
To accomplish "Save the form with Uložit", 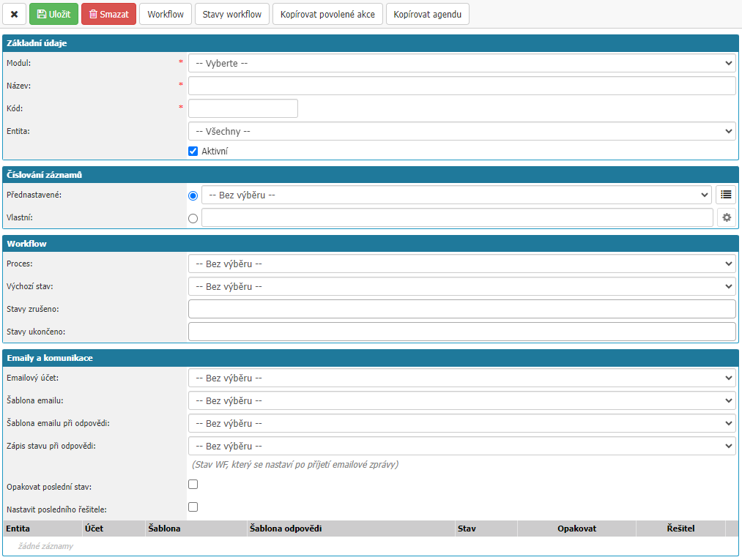I will [53, 14].
